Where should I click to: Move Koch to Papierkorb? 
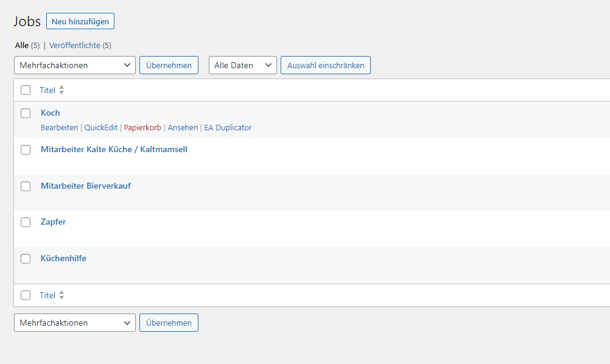142,128
